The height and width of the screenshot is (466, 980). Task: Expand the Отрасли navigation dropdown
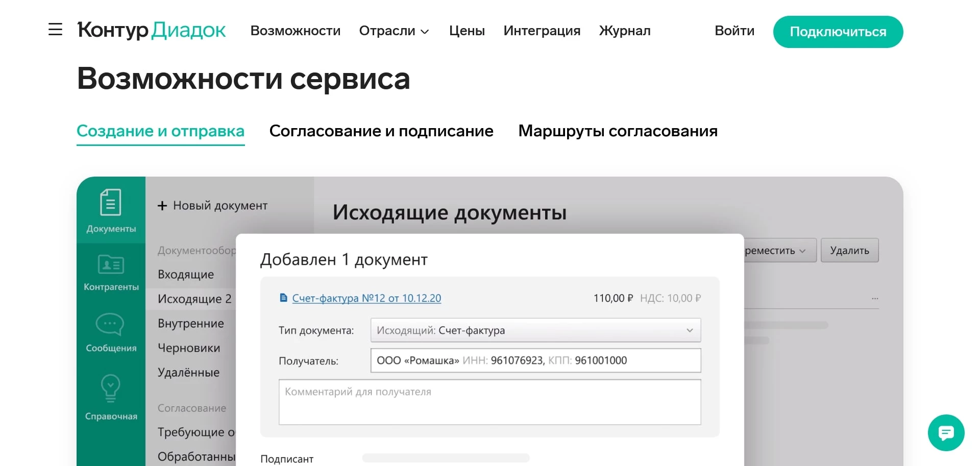(x=393, y=31)
